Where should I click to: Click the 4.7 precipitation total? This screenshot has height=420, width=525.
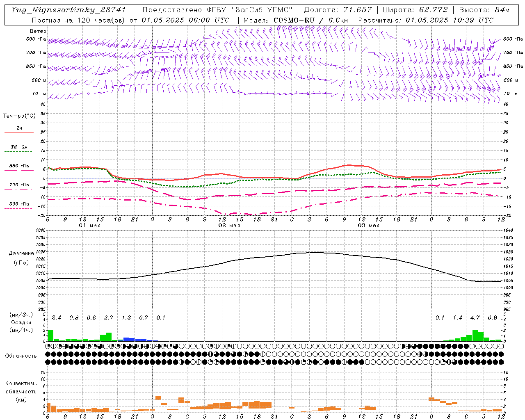pyautogui.click(x=475, y=317)
